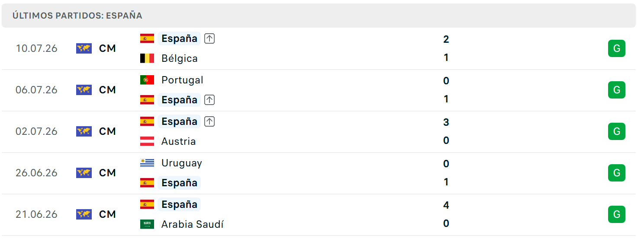Open the Uruguay team link

(x=182, y=163)
